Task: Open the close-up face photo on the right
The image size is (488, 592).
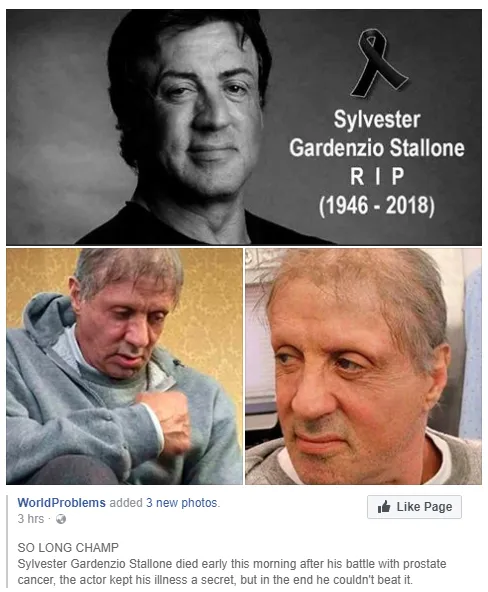Action: [x=363, y=366]
